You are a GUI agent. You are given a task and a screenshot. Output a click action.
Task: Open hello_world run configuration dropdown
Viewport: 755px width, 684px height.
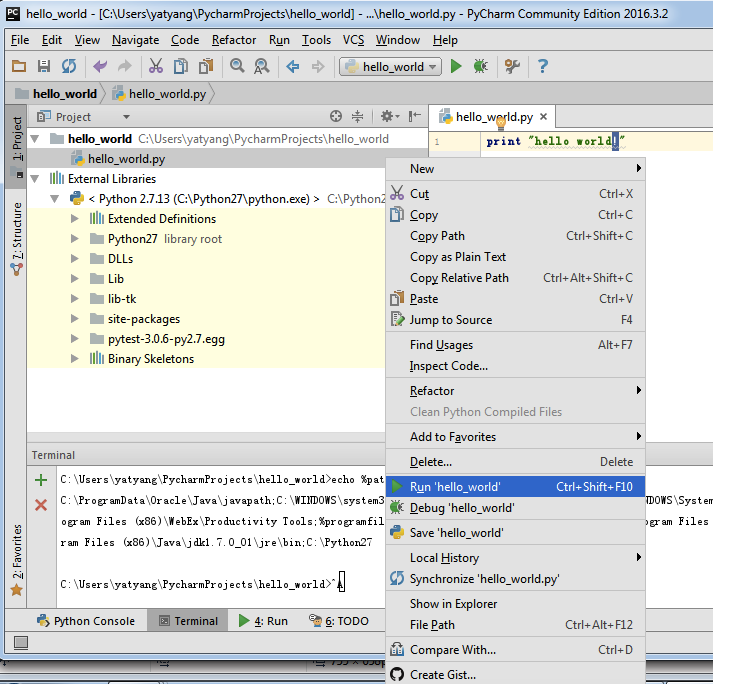390,66
